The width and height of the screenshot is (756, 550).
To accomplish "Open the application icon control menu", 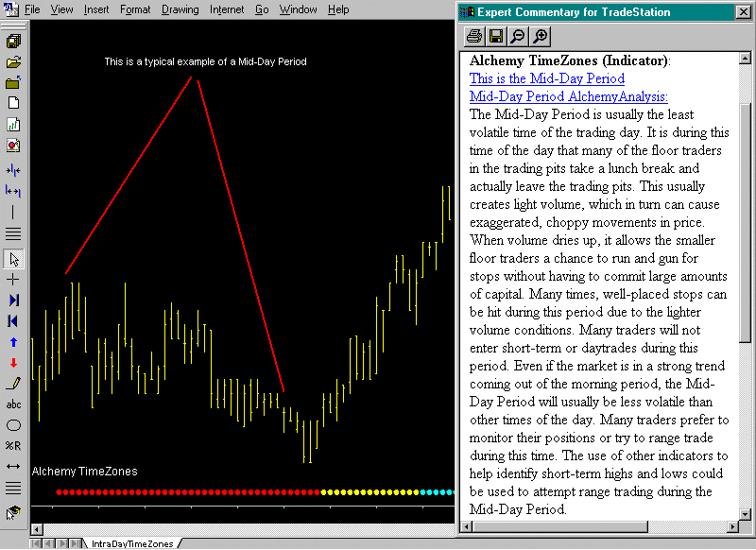I will point(10,9).
